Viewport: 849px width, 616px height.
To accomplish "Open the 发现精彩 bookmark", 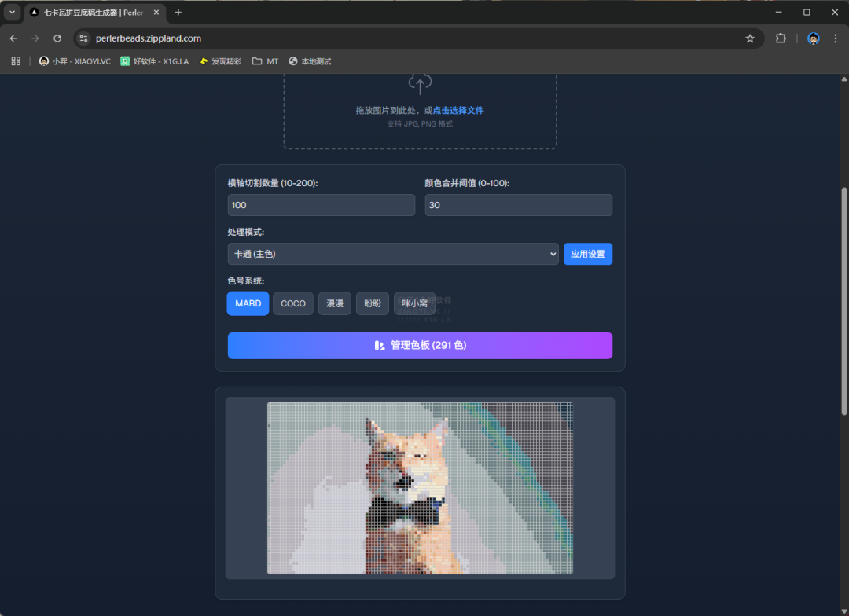I will [x=220, y=61].
